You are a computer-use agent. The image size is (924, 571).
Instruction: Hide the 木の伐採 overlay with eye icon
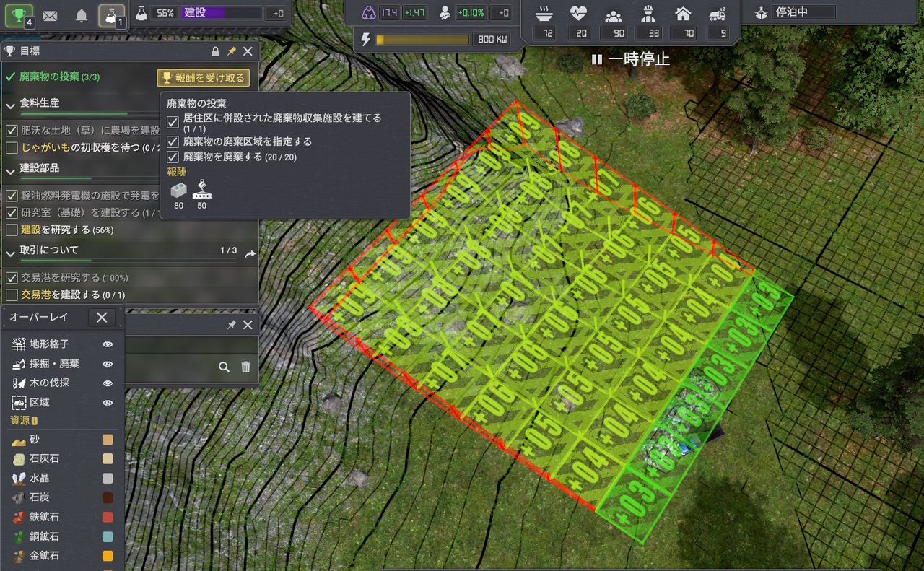point(108,383)
